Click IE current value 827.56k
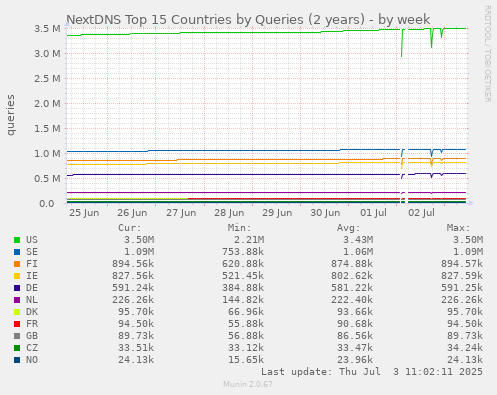The height and width of the screenshot is (395, 497). point(133,276)
